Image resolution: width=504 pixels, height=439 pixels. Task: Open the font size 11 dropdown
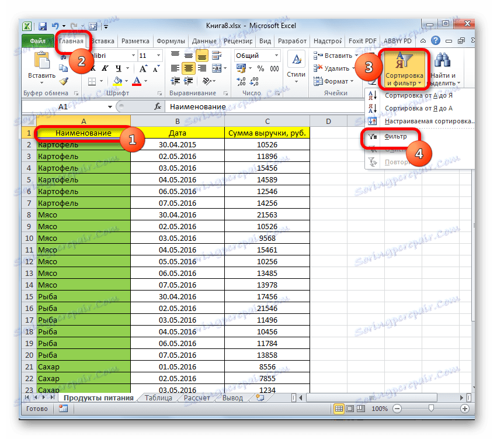coord(158,56)
